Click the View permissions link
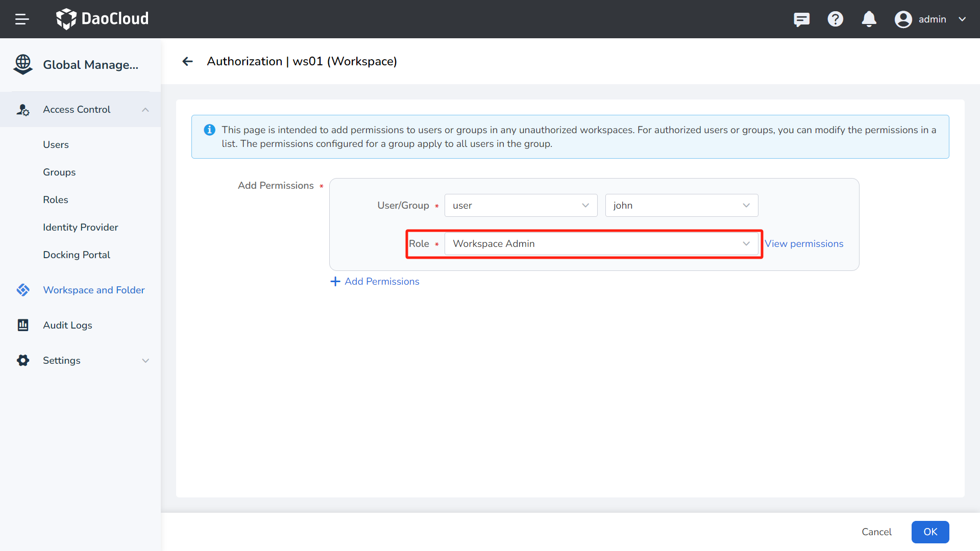This screenshot has height=551, width=980. (804, 243)
